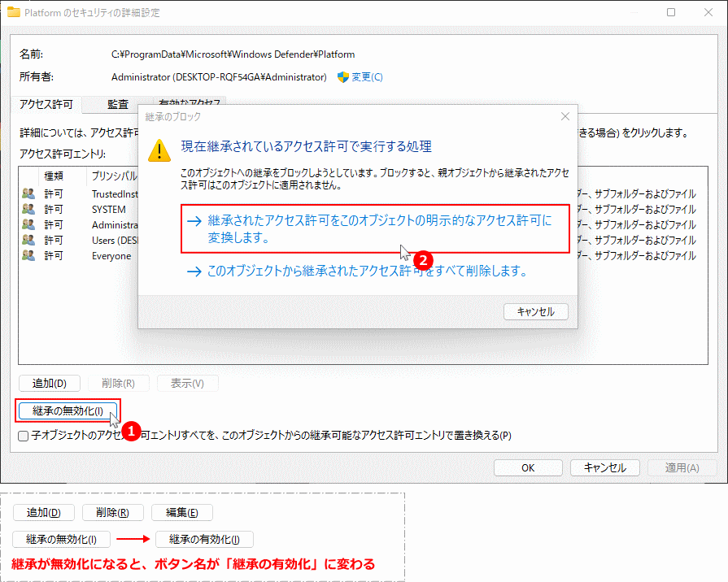
Task: Select the user icon for TrustedInst row
Action: pyautogui.click(x=28, y=193)
